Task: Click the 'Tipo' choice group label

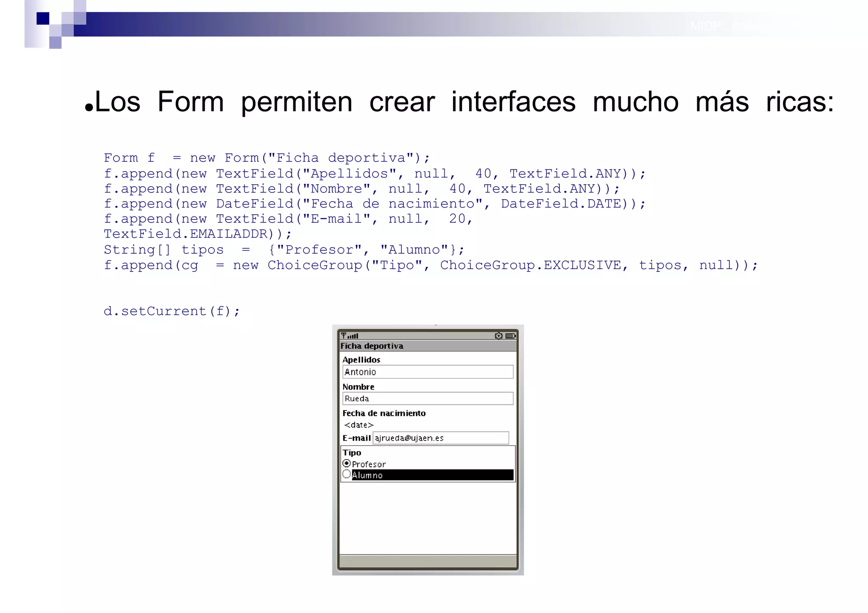Action: click(352, 453)
